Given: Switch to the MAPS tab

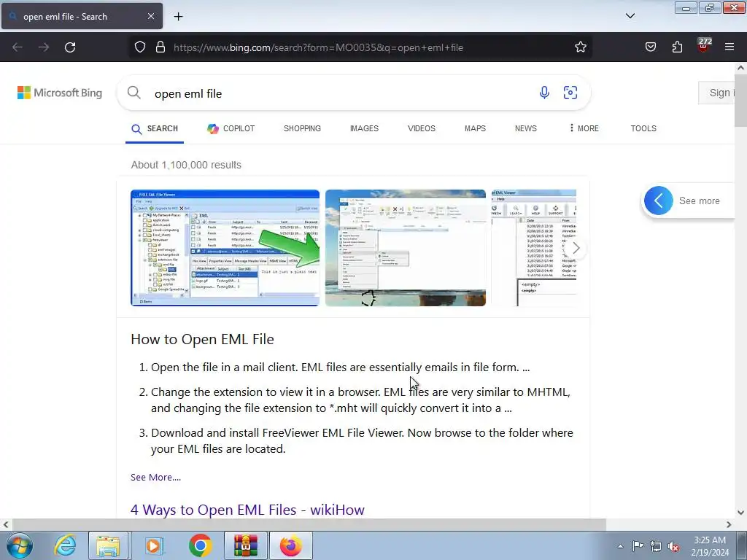Looking at the screenshot, I should coord(475,128).
